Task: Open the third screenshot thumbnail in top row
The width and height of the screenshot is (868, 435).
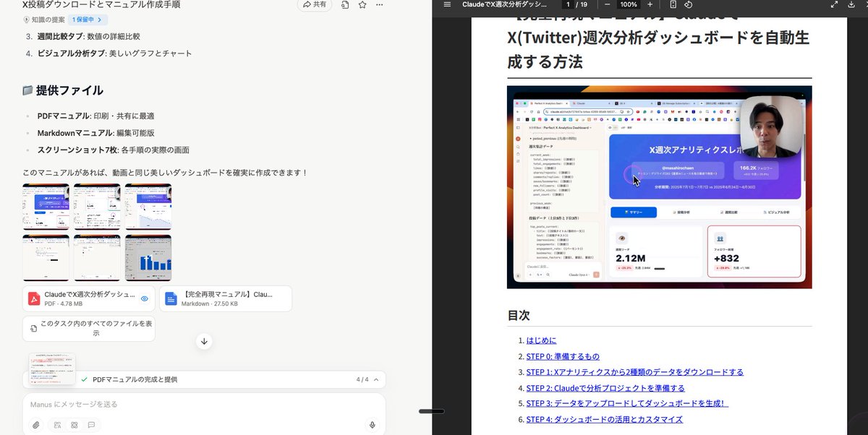Action: [148, 207]
